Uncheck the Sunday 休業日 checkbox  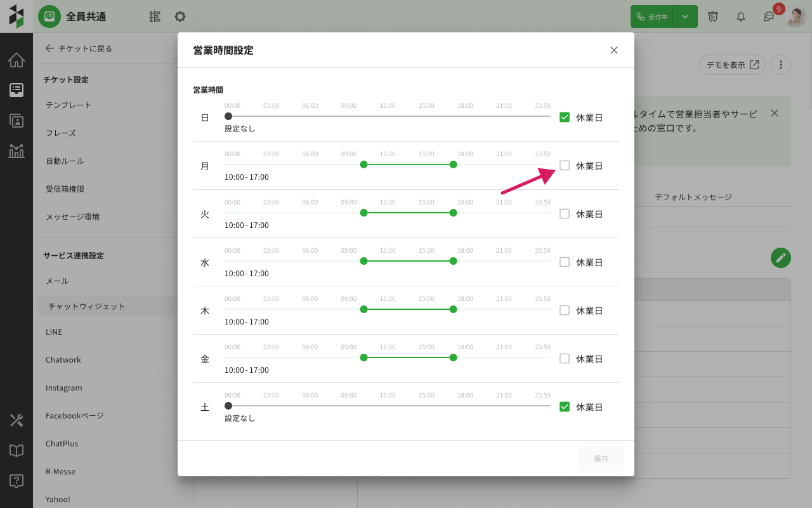coord(565,117)
